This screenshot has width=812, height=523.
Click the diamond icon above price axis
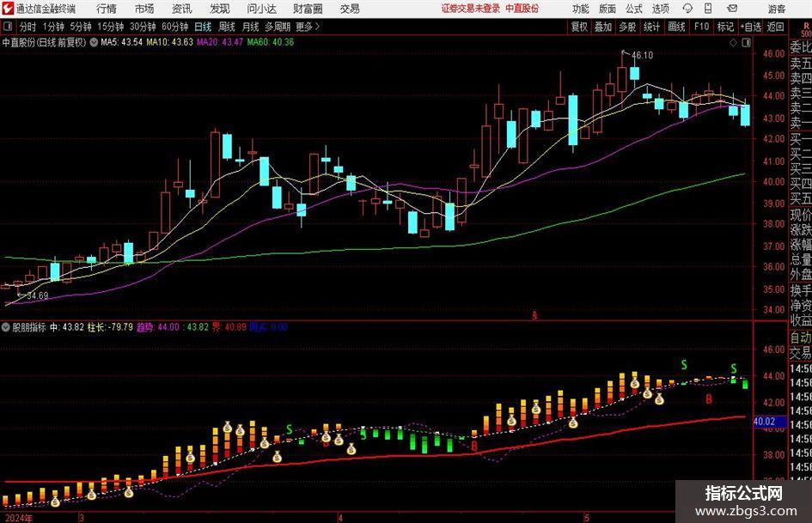tap(733, 43)
